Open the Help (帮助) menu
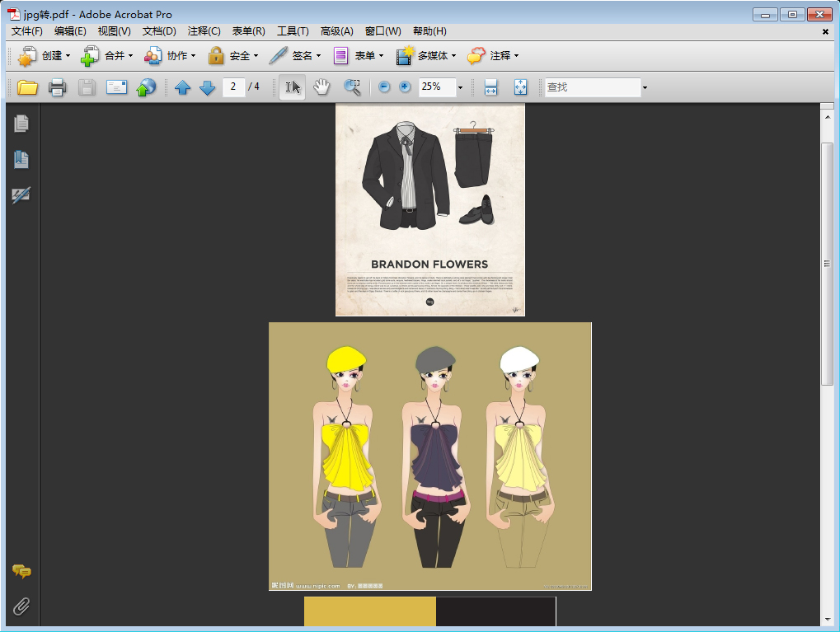Viewport: 840px width, 632px height. 429,31
